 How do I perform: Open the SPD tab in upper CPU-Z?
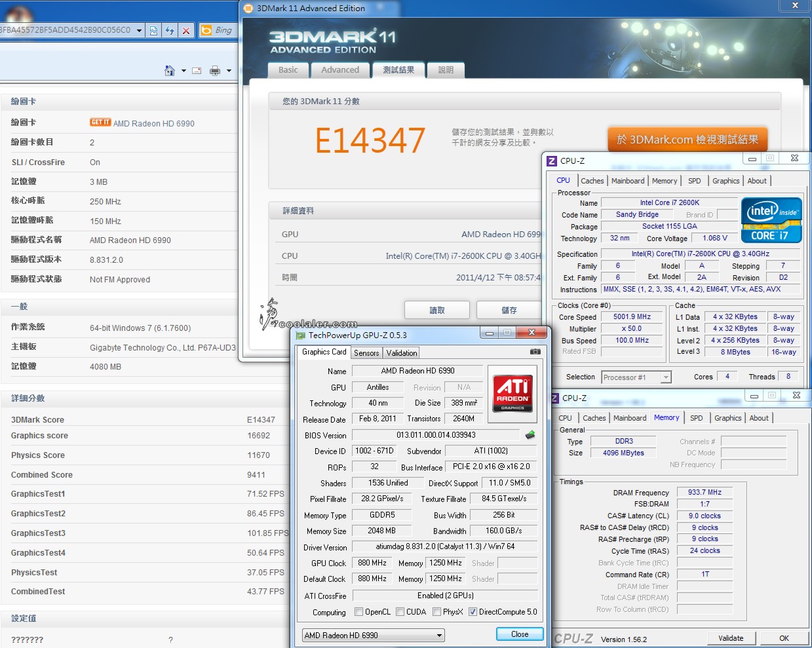coord(695,181)
